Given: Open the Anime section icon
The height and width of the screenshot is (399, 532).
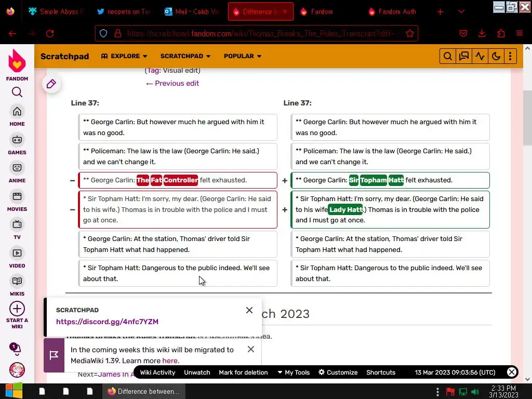Looking at the screenshot, I should [x=17, y=168].
